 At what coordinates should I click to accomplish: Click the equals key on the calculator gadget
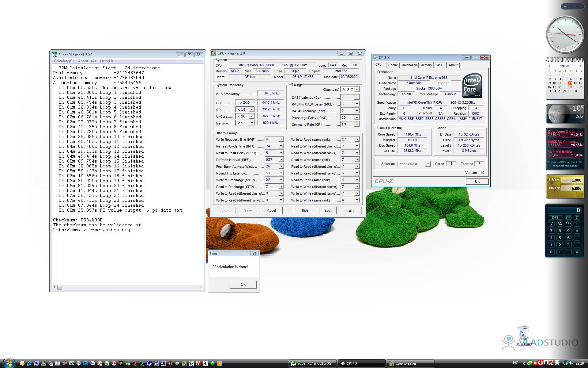[577, 252]
